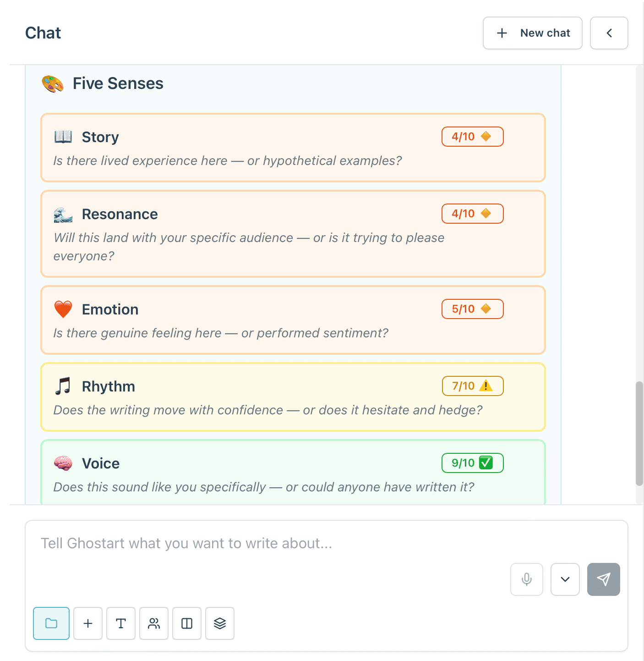644x661 pixels.
Task: Click the 5/10 Emotion score badge
Action: click(x=472, y=308)
